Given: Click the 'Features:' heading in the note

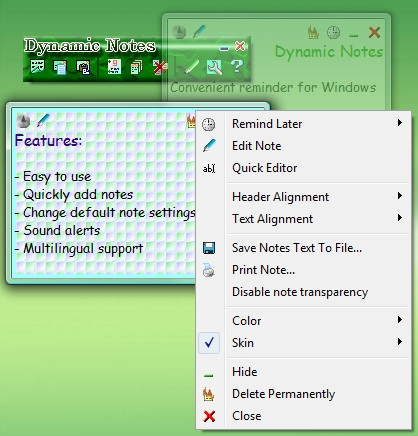Looking at the screenshot, I should (48, 140).
